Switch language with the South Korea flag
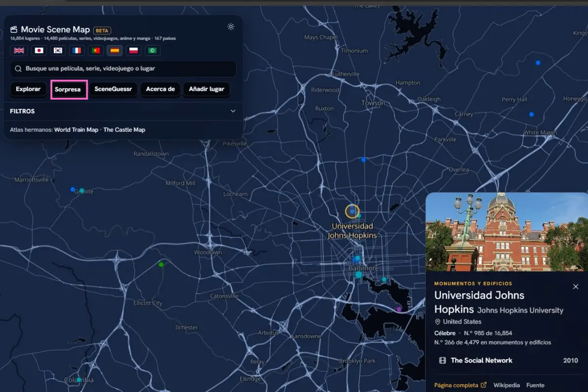Image resolution: width=588 pixels, height=392 pixels. pyautogui.click(x=58, y=50)
